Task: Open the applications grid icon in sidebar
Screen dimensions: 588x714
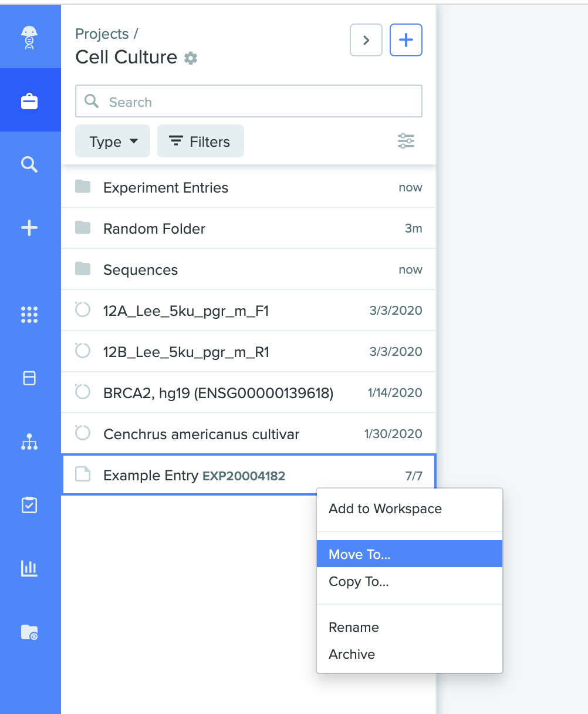Action: 29,315
